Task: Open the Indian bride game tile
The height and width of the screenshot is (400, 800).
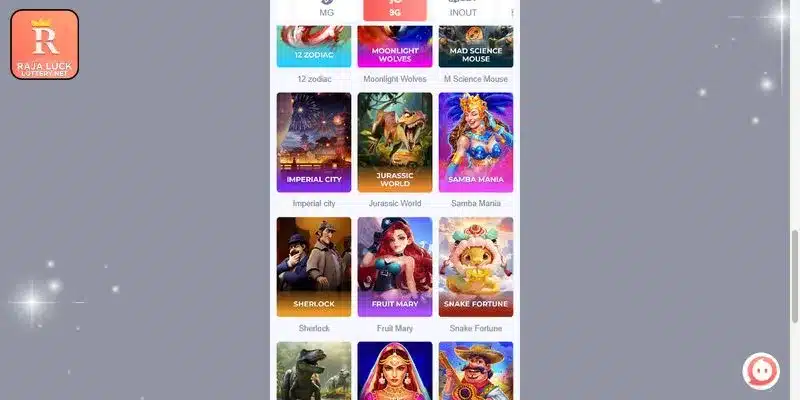Action: (395, 371)
